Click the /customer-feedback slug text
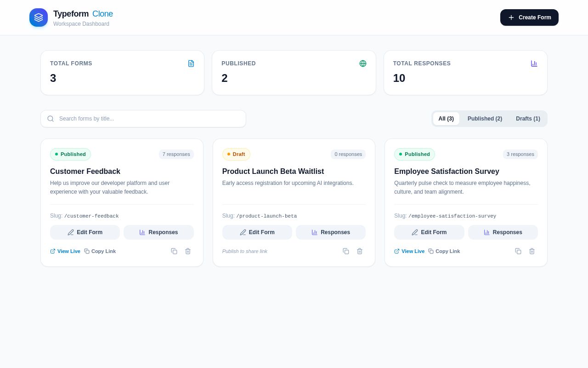588x368 pixels. tap(91, 216)
